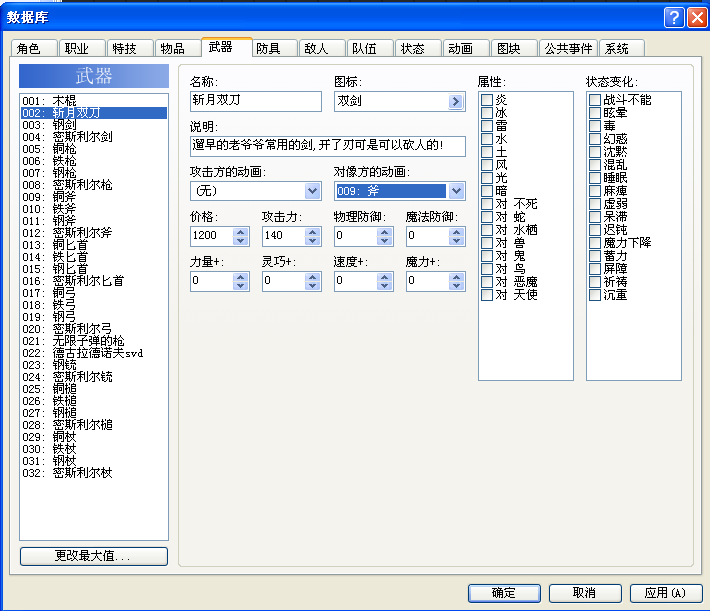710x611 pixels.
Task: Switch to the 角色 tab
Action: (x=34, y=48)
